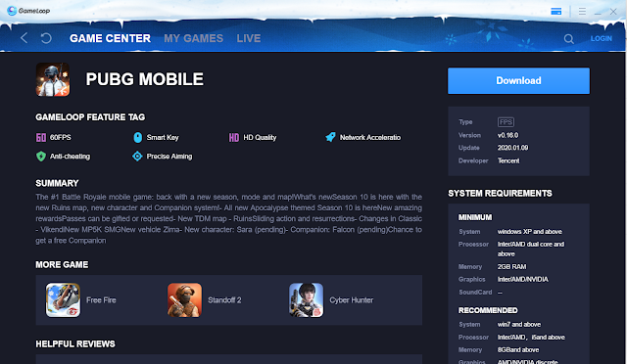Switch to MY GAMES tab
The image size is (627, 364).
click(194, 38)
